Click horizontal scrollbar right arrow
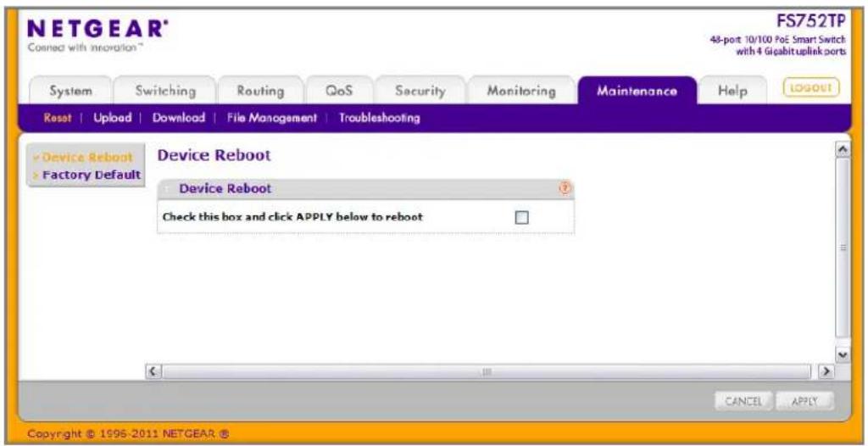The height and width of the screenshot is (446, 868). click(826, 371)
